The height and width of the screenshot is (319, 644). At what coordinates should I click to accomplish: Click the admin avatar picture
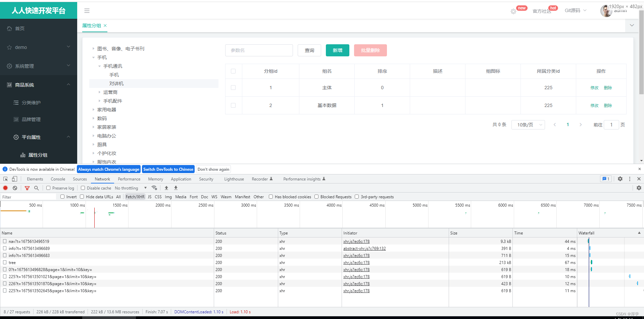(606, 11)
